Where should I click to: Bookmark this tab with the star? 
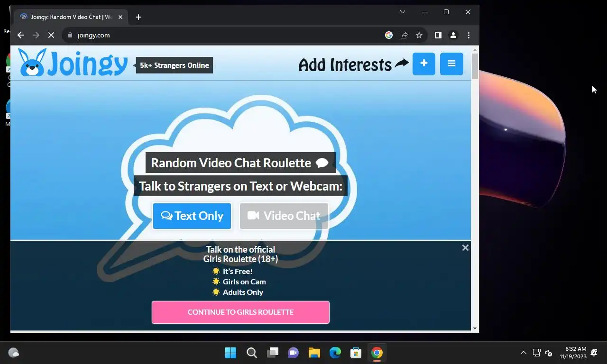click(x=419, y=35)
